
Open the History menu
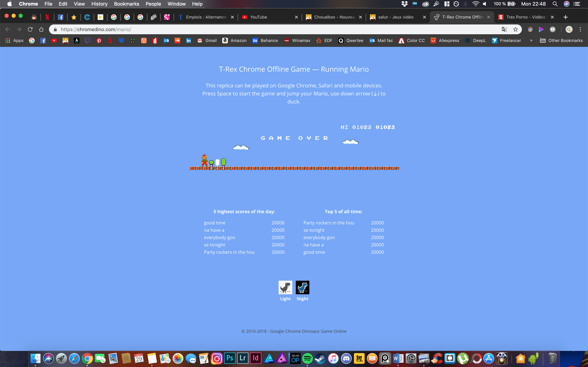(99, 4)
